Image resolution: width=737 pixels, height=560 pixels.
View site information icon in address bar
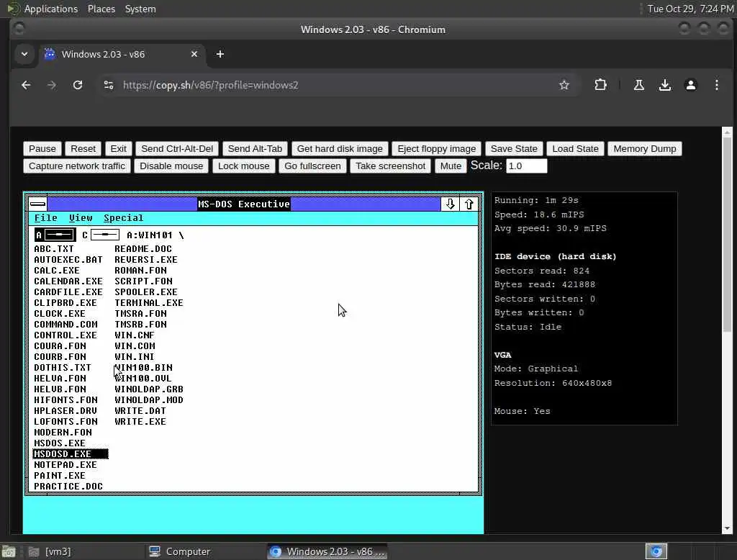coord(109,85)
